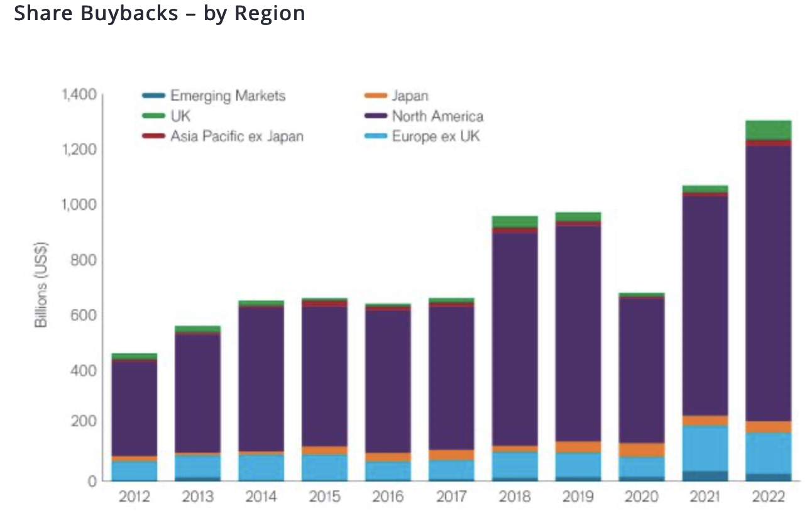Select the purple segment of the 2012 bar
812x513 pixels.
pyautogui.click(x=134, y=409)
